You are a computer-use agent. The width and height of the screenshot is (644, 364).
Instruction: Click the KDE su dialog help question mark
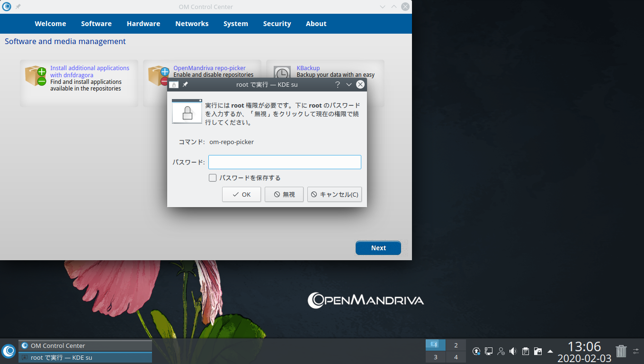click(x=338, y=84)
